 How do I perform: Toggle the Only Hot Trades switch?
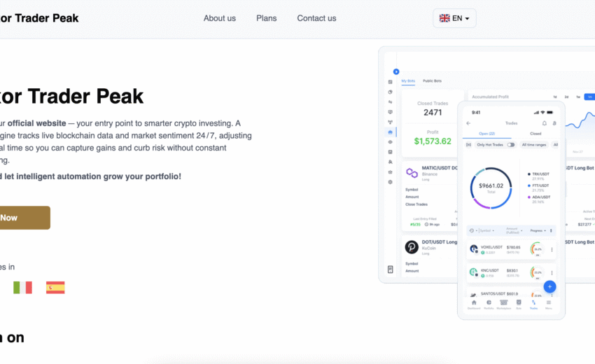click(x=511, y=145)
